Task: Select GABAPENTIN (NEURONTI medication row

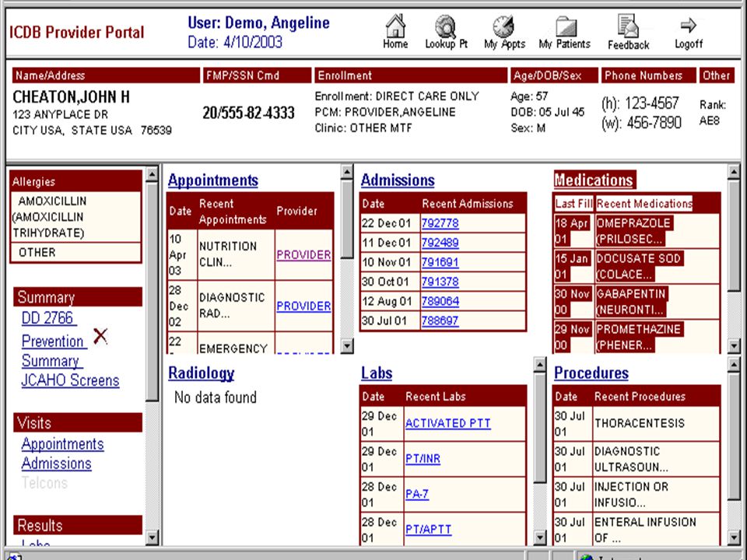Action: point(637,302)
